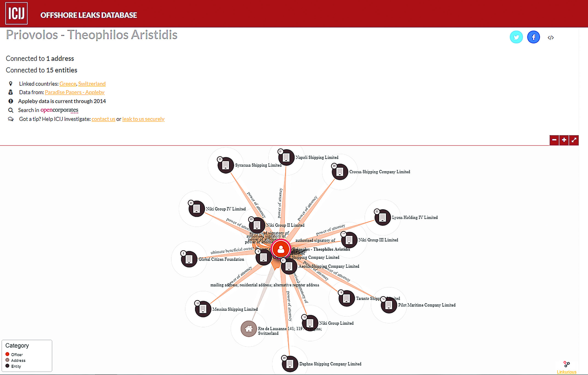Select the Niki Group Limited node
Screen dimensions: 588x375
pyautogui.click(x=310, y=323)
